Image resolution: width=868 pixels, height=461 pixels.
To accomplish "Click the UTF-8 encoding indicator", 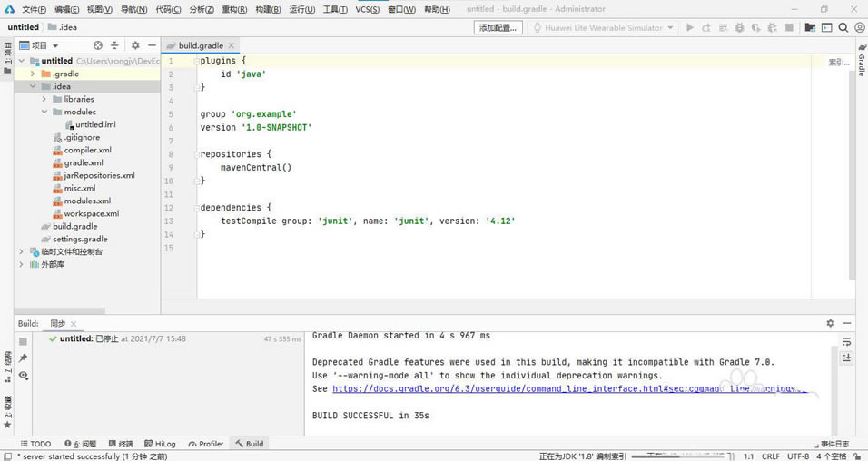I will [798, 456].
